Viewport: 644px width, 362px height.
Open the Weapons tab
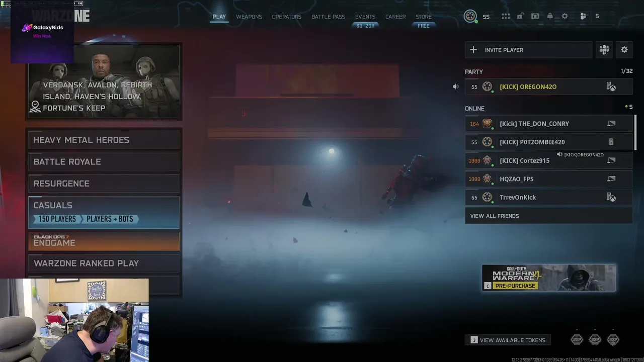249,17
